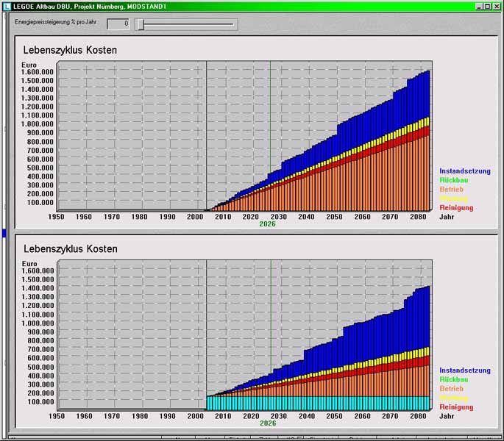The width and height of the screenshot is (504, 441).
Task: Select Rückbau legend in upper chart
Action: pos(453,180)
